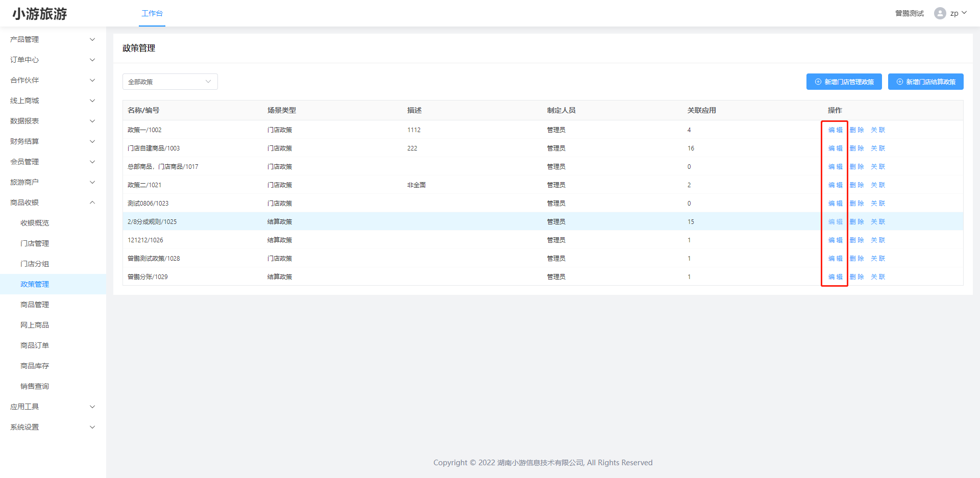Switch to the 工作台 tab
This screenshot has height=478, width=980.
coord(152,13)
